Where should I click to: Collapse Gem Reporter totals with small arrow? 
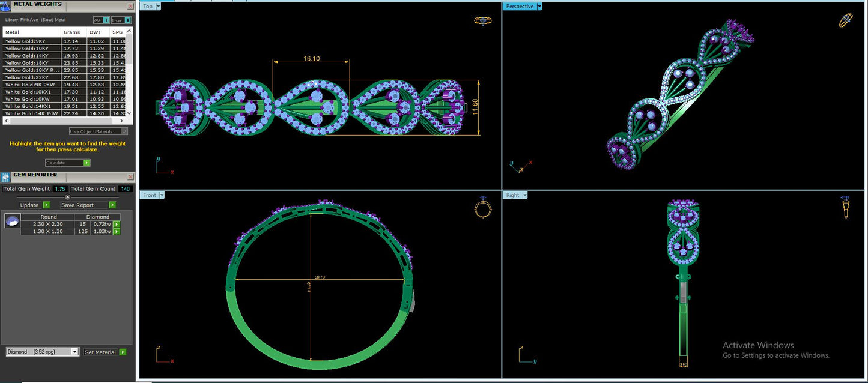67,197
